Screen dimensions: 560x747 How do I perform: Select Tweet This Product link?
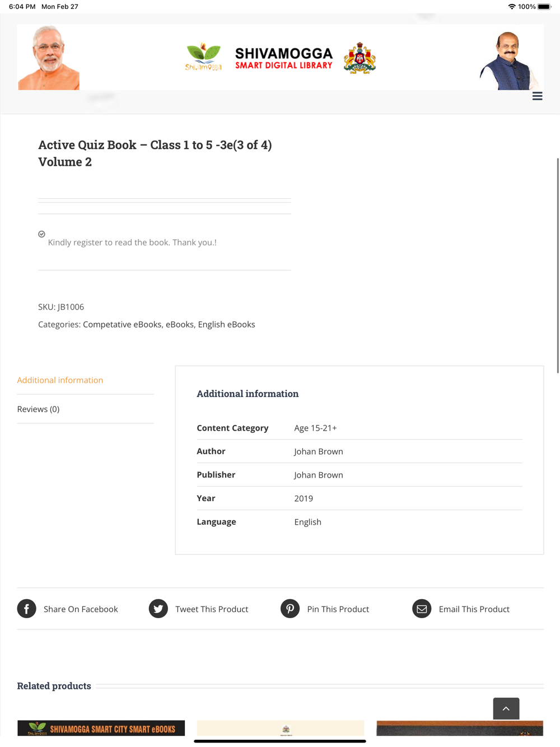[212, 609]
